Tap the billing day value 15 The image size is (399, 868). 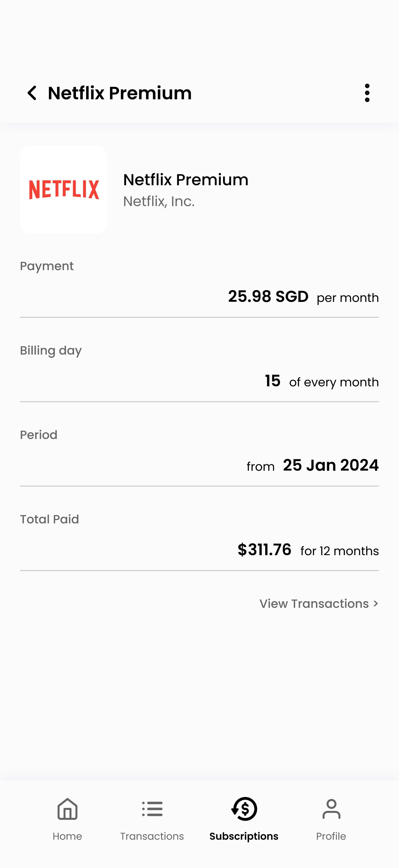pyautogui.click(x=272, y=381)
